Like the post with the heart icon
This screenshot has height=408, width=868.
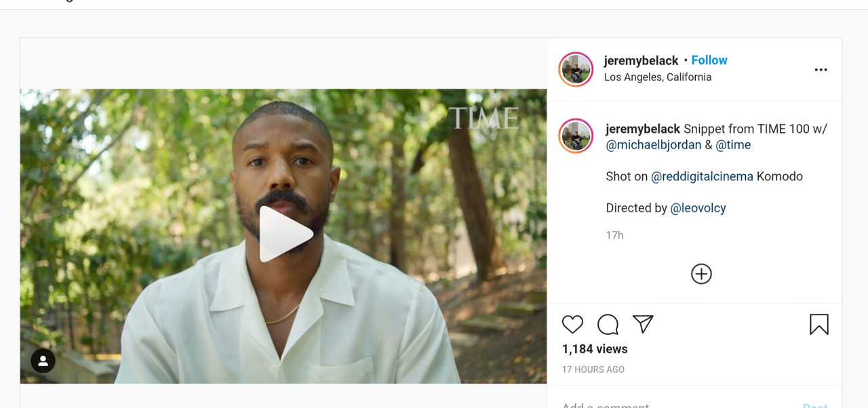click(x=572, y=325)
